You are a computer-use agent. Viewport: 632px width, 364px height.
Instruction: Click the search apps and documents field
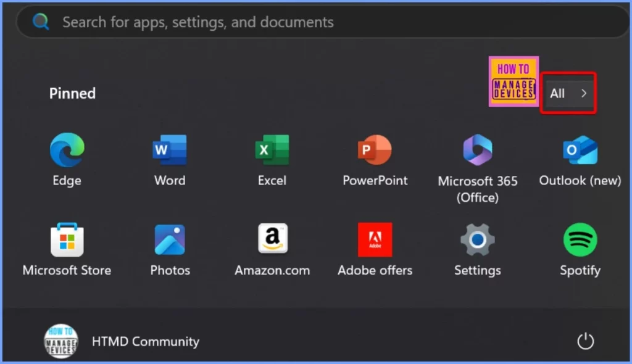[322, 22]
